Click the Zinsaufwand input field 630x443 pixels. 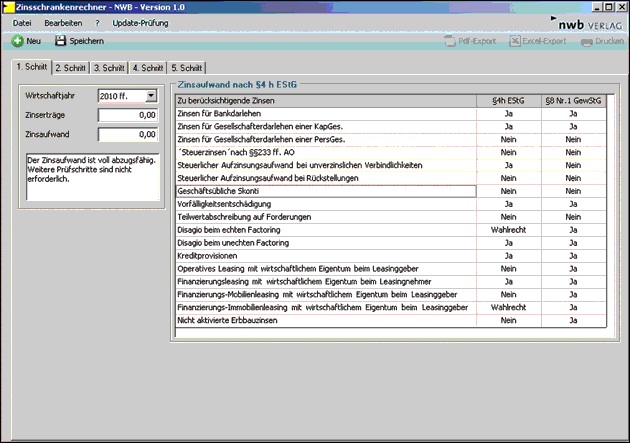pos(128,134)
